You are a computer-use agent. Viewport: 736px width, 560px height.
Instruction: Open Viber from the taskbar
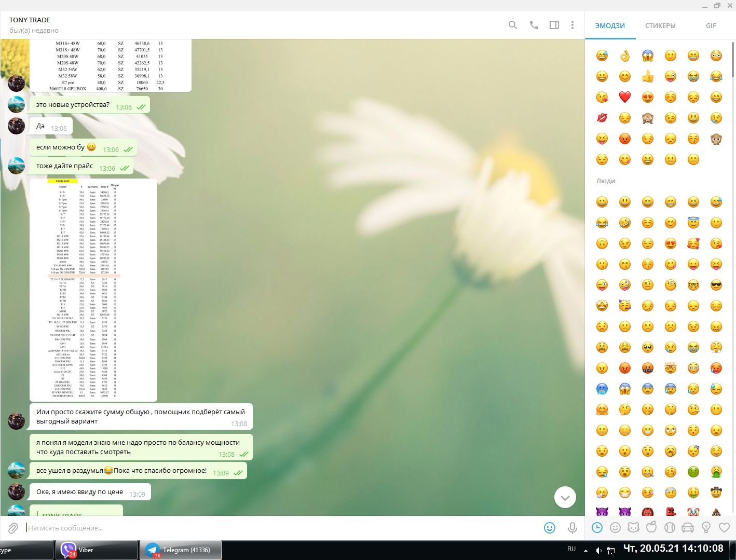click(97, 550)
